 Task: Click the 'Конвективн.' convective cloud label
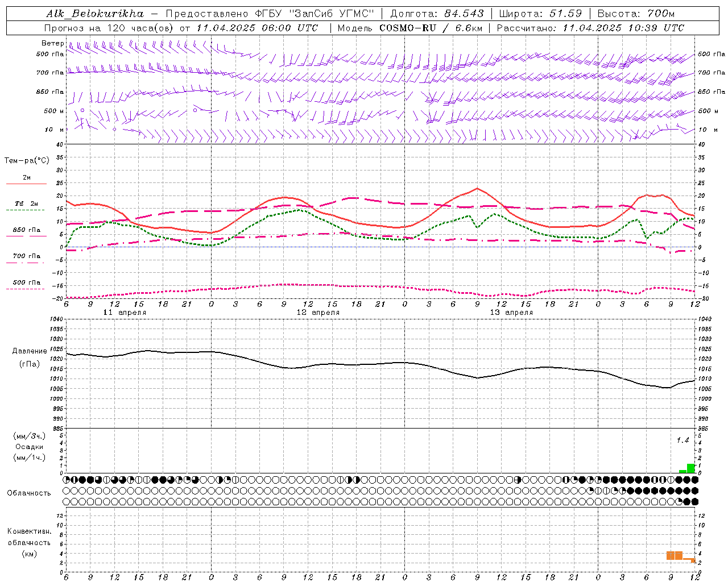pos(30,531)
